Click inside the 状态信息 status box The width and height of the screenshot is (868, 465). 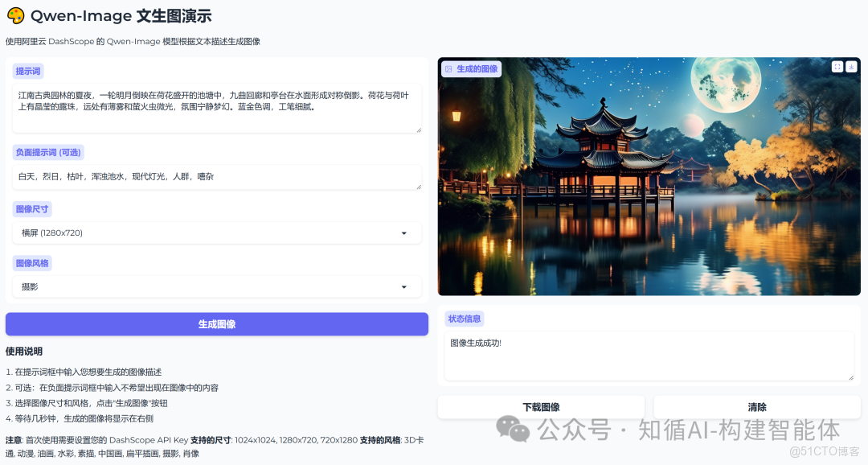(x=651, y=354)
